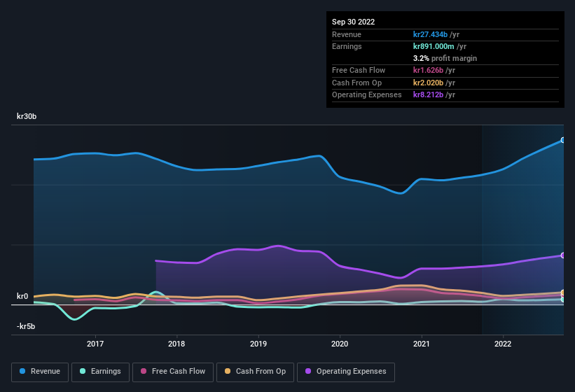Toggle the Revenue legend button

click(x=40, y=372)
